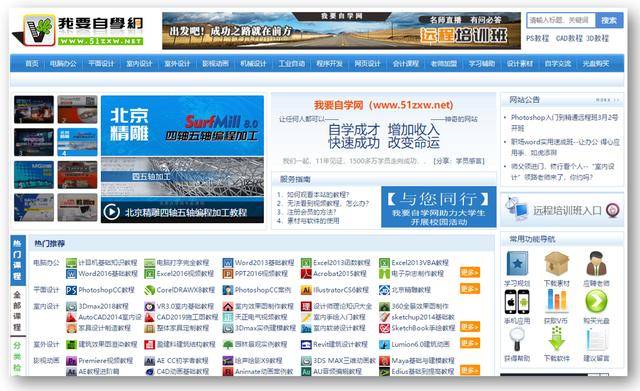
Task: Open the Word2013基础教程 link
Action: pos(264,262)
